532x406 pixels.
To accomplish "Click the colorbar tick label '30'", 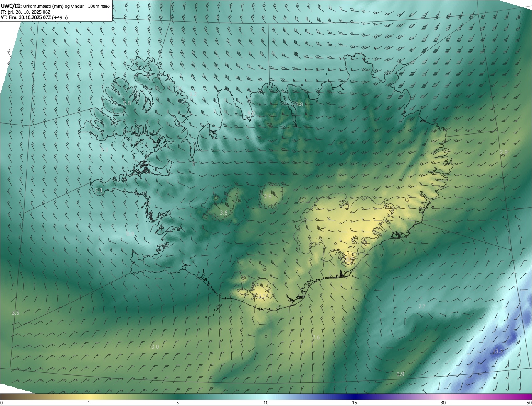I will [x=443, y=403].
